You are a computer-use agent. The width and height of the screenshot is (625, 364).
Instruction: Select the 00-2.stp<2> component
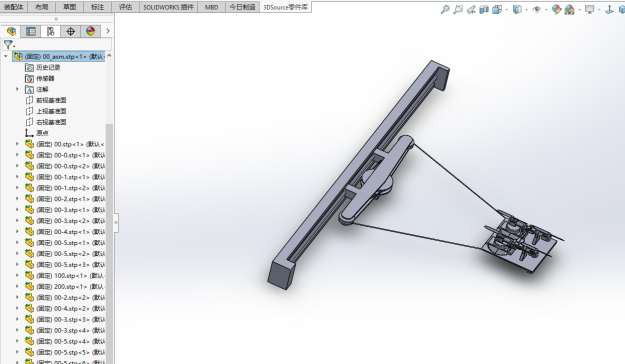(65, 297)
